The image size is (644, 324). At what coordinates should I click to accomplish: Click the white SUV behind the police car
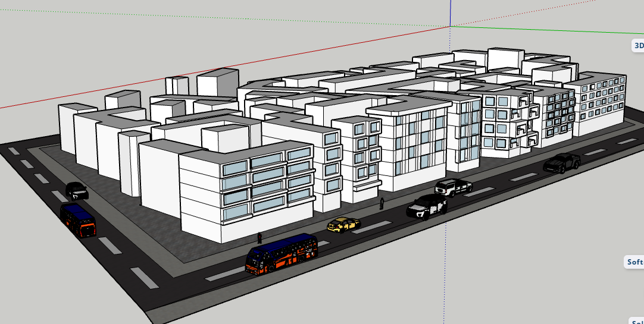[x=453, y=187]
